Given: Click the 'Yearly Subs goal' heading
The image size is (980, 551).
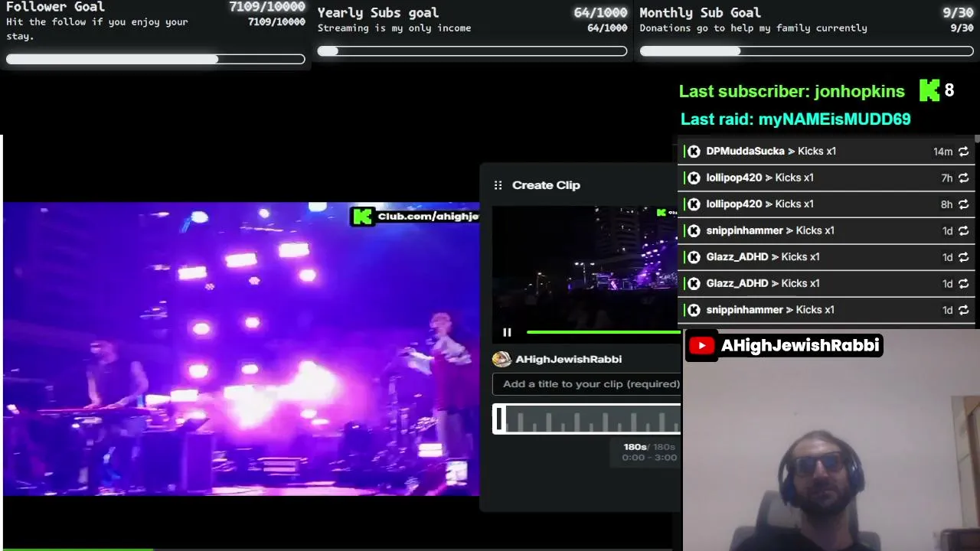Looking at the screenshot, I should coord(378,13).
